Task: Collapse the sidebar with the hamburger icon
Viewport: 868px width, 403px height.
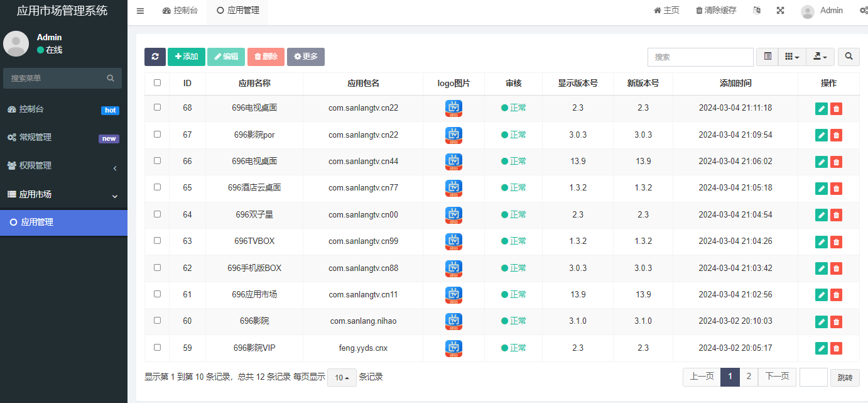Action: 140,11
